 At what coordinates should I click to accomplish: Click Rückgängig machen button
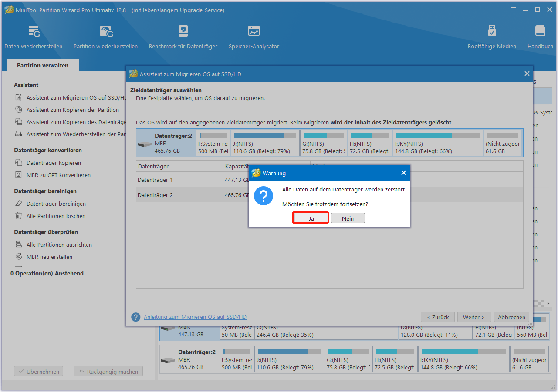pos(108,372)
